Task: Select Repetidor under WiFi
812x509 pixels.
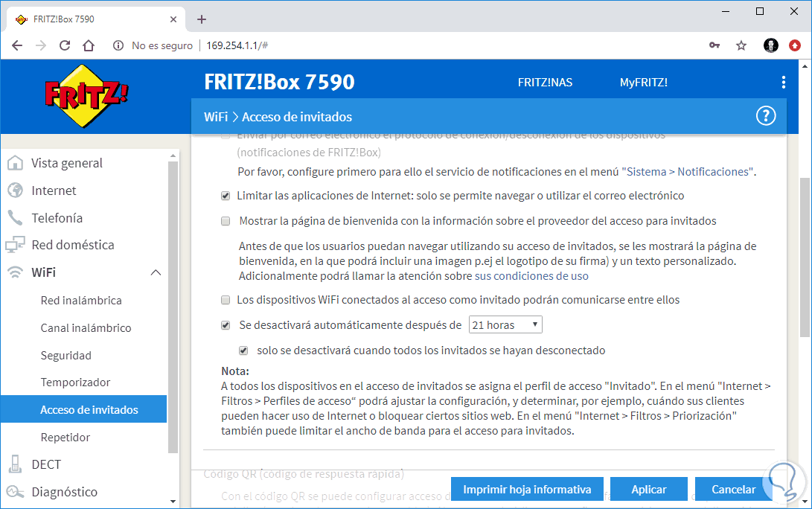Action: tap(65, 437)
